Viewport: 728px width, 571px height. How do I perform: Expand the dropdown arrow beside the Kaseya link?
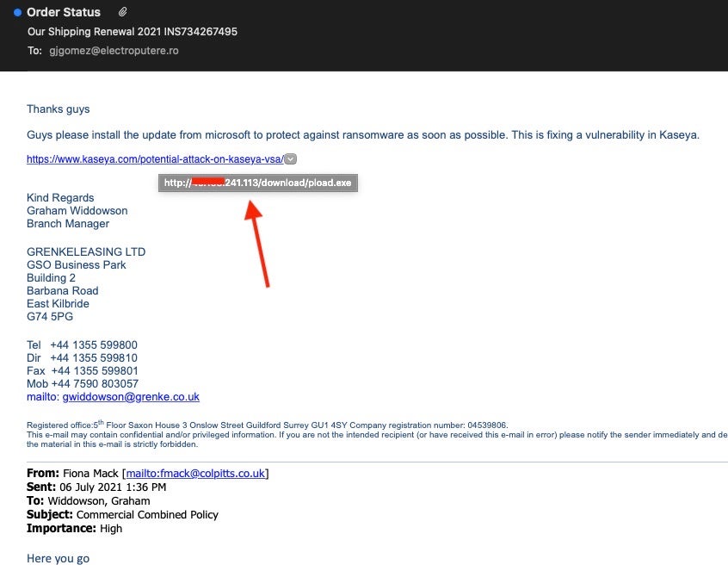coord(291,158)
